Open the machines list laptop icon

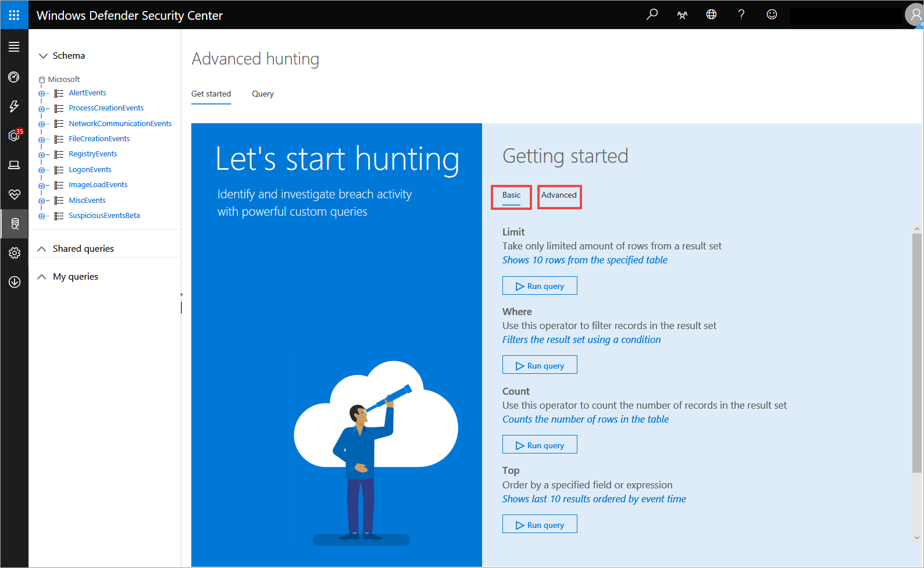(x=14, y=165)
